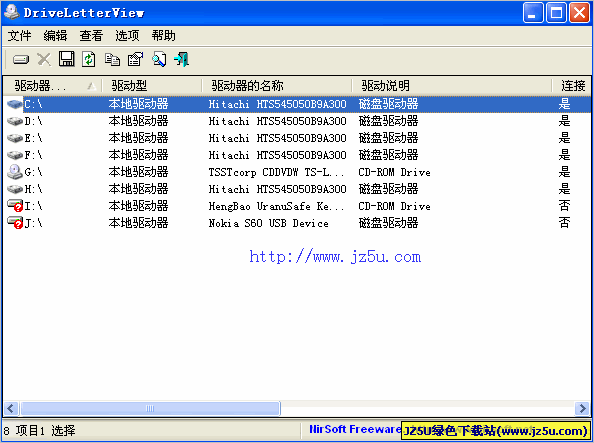594x443 pixels.
Task: Click the CD-ROM icon of the G:\ row
Action: click(15, 172)
